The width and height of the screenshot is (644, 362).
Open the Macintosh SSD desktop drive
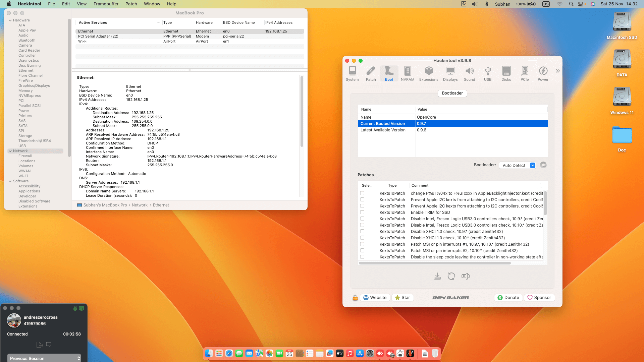coord(622,26)
